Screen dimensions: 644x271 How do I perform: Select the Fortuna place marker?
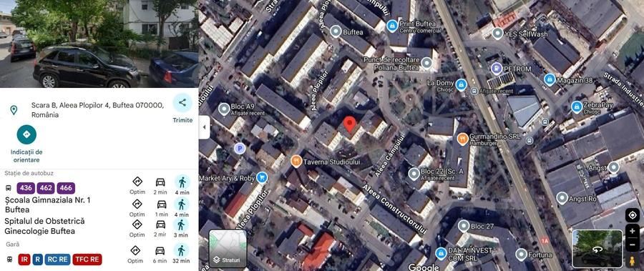(521, 255)
